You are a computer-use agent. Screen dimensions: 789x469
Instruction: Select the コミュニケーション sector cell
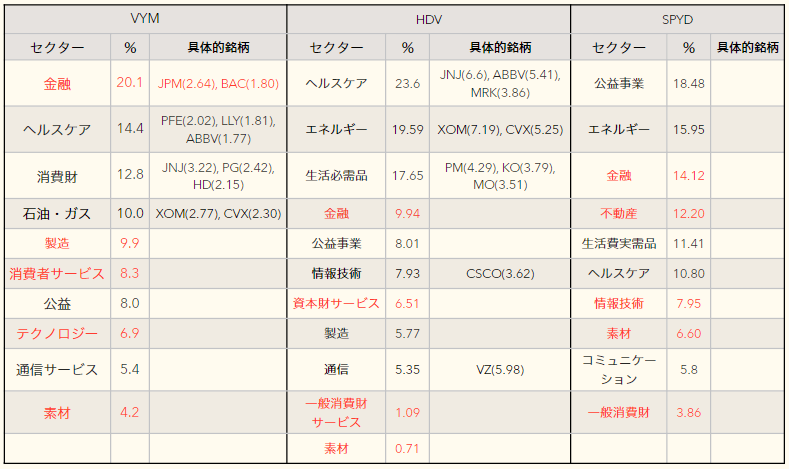coord(619,370)
